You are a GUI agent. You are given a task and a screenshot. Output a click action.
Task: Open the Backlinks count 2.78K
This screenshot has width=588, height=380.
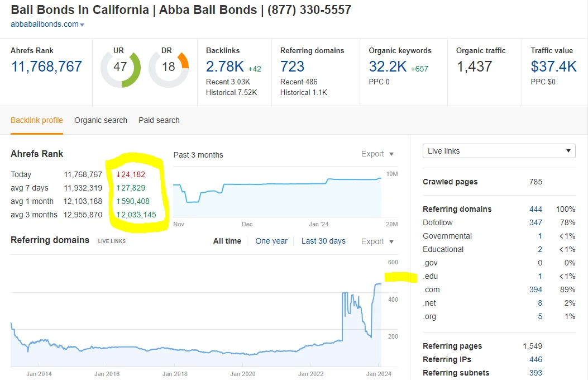tap(225, 66)
